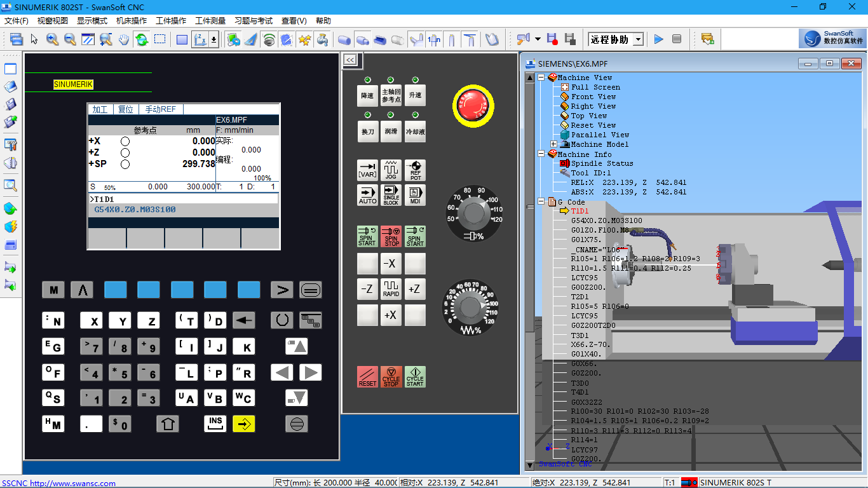Toggle the 换刀 tool change button
This screenshot has height=488, width=868.
(367, 132)
